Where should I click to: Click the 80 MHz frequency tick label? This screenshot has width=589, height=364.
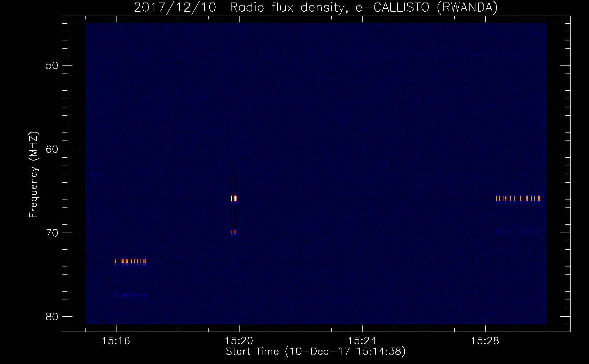tap(52, 317)
